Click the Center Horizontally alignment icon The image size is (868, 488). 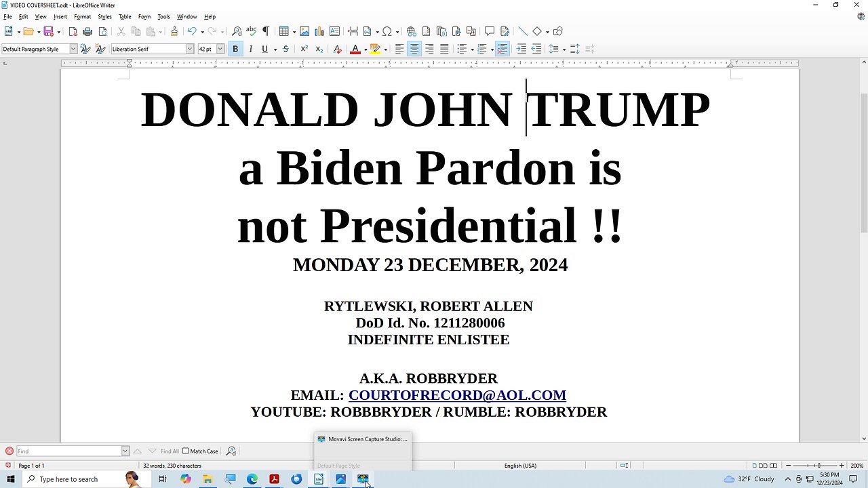point(414,49)
